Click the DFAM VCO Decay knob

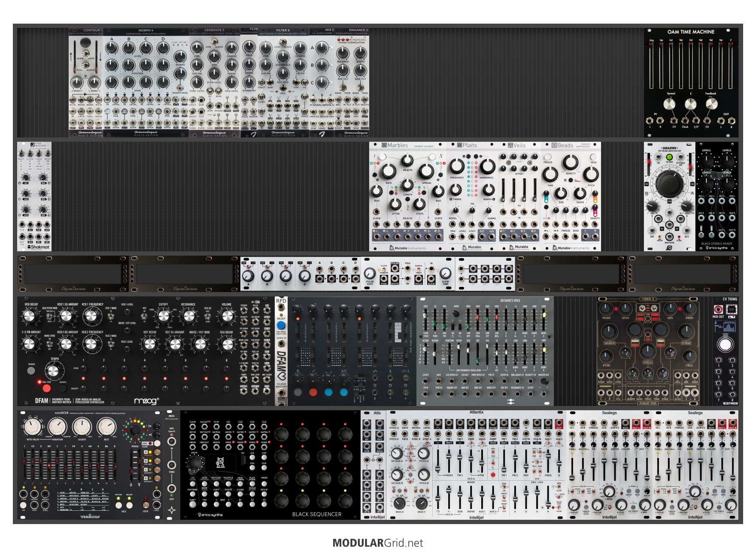pos(29,316)
